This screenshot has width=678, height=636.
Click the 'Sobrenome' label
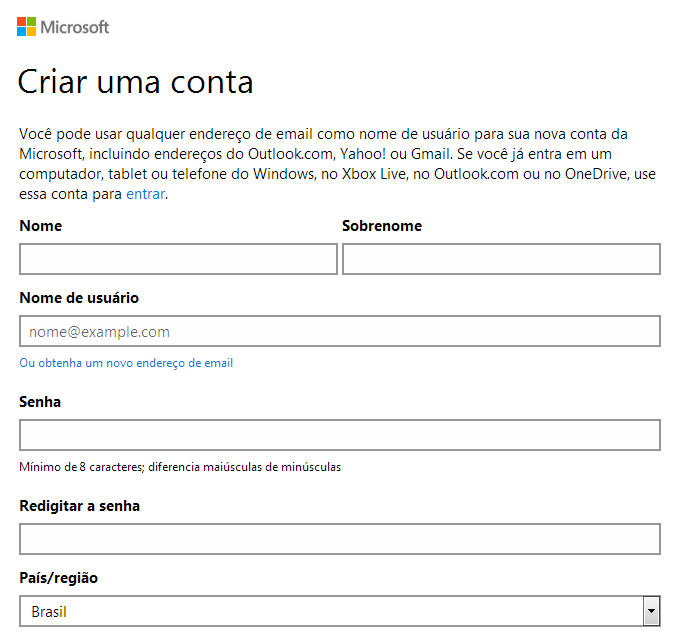[382, 226]
